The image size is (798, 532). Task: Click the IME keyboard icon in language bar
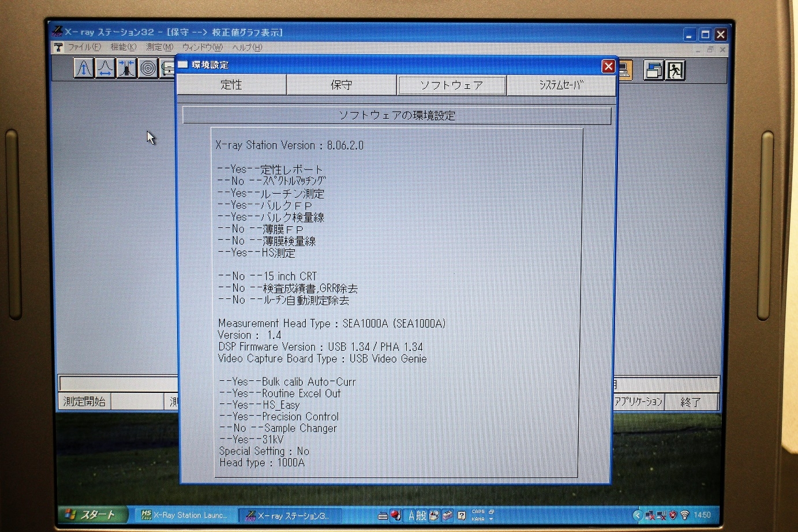point(383,516)
